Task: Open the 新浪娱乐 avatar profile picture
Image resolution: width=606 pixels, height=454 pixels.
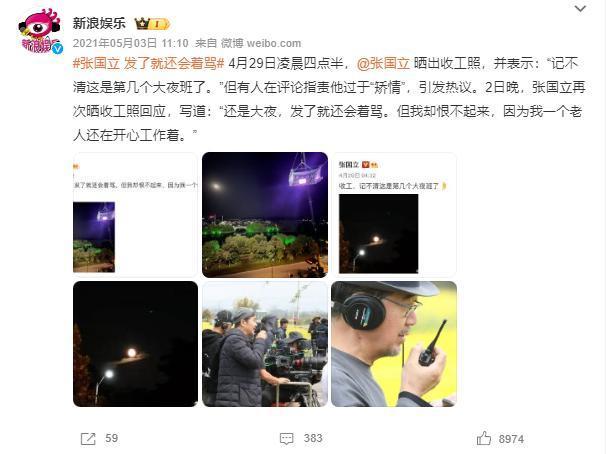Action: pos(39,32)
